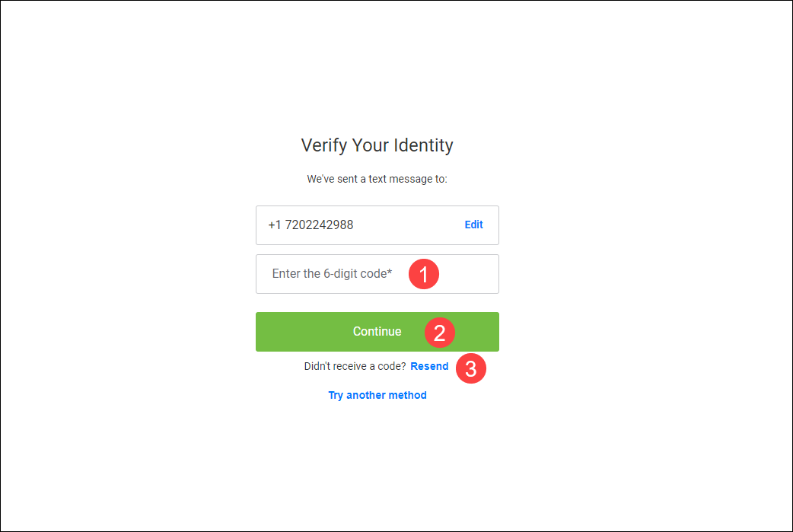
Task: Click the "We've sent a text message to:" text
Action: [377, 179]
